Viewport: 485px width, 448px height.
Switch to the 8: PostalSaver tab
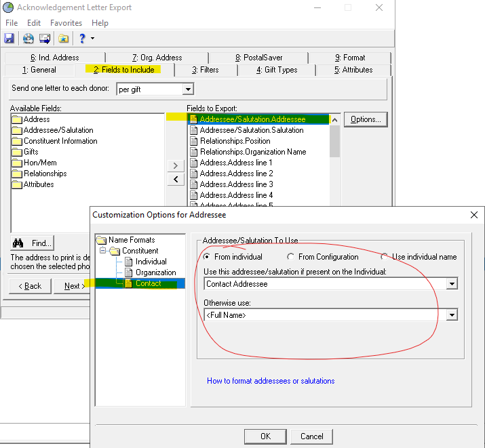coord(259,58)
